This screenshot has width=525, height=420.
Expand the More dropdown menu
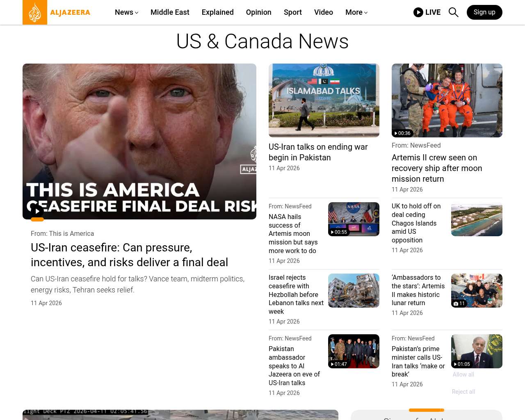click(x=356, y=12)
